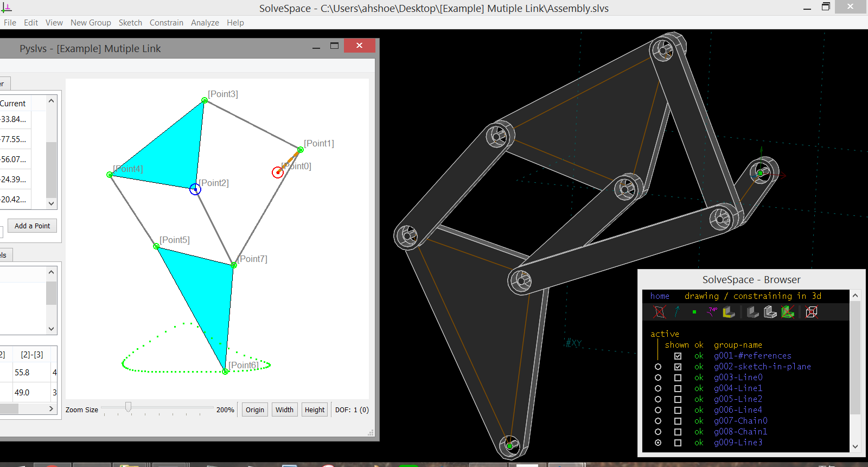
Task: Activate g003-Line0 group radio button
Action: coord(658,378)
